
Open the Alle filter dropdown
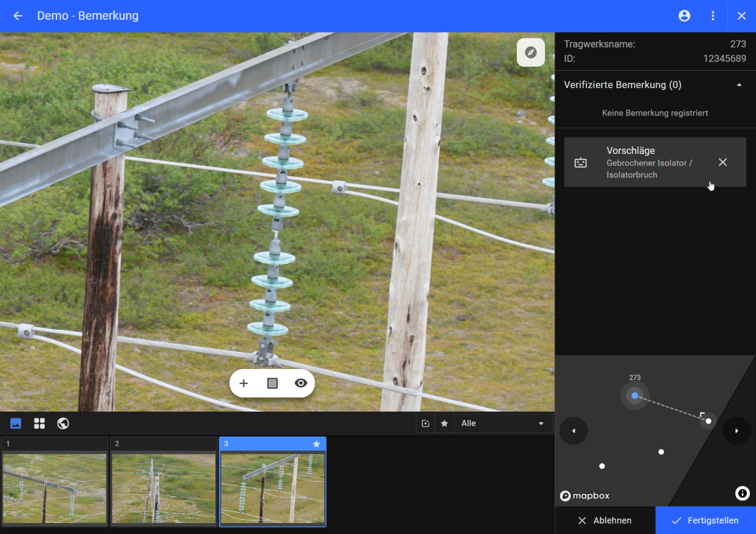point(502,423)
